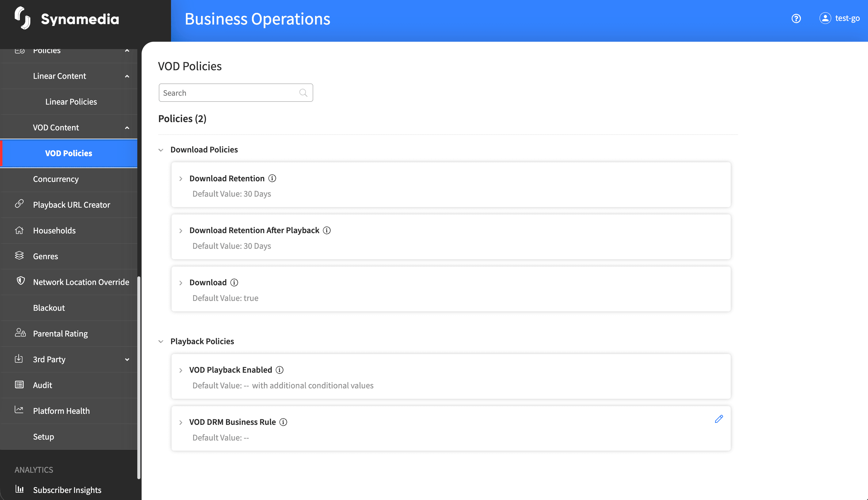Click the ANALYTICS section label
This screenshot has height=500, width=868.
point(34,470)
